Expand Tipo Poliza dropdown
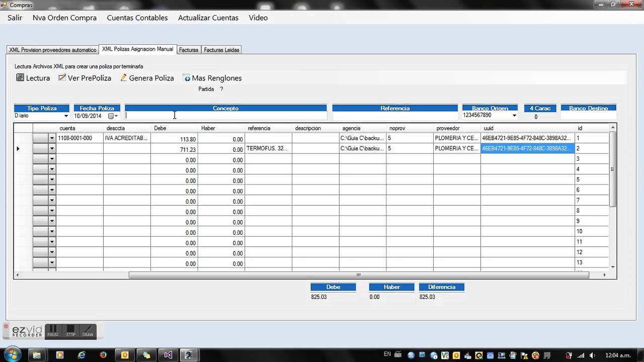Viewport: 644px width, 362px height. (x=66, y=116)
